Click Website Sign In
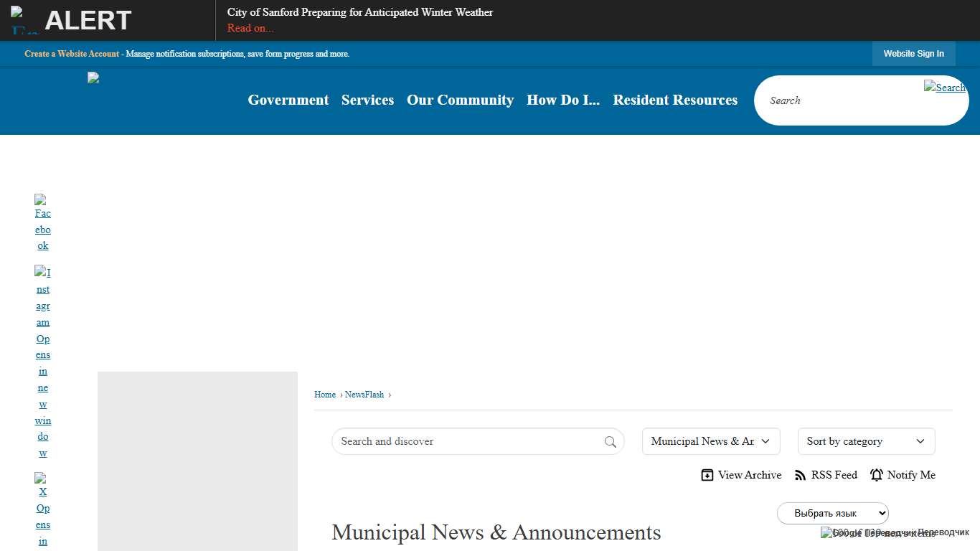Image resolution: width=980 pixels, height=551 pixels. [914, 54]
